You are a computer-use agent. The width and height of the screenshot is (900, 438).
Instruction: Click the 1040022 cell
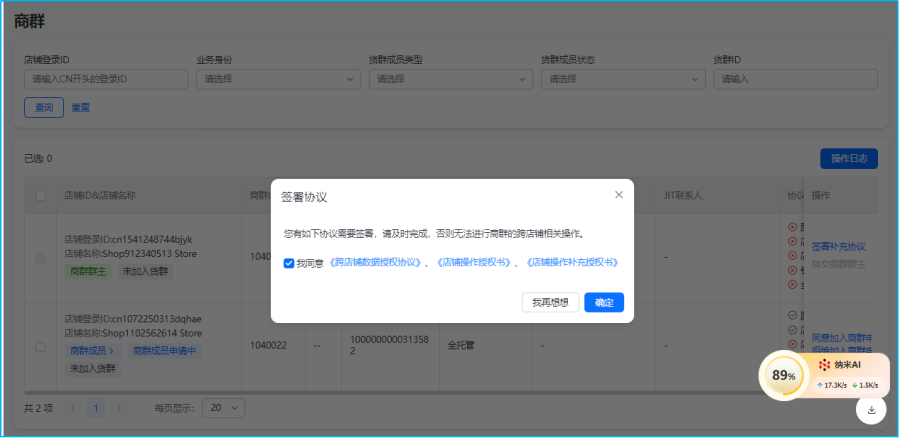[x=268, y=346]
